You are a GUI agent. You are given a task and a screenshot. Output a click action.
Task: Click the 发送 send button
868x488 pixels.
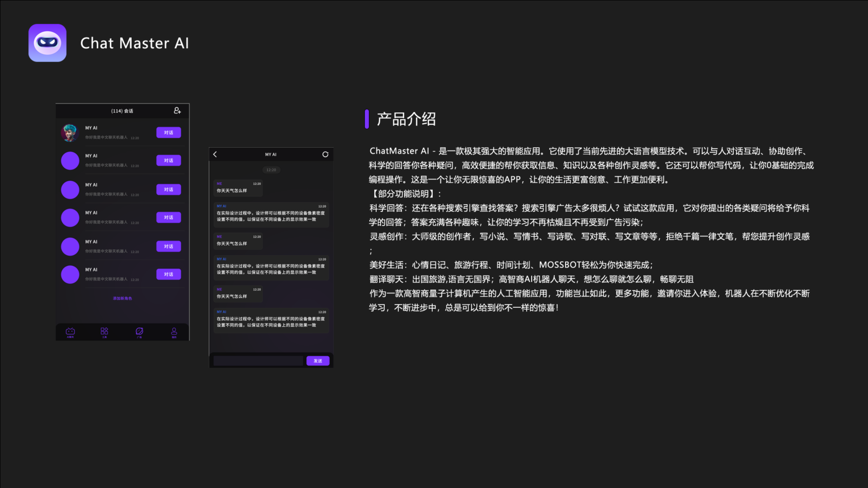click(x=318, y=361)
